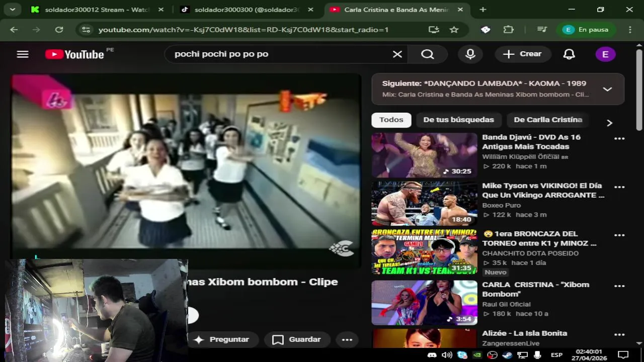Start voice search with microphone icon
This screenshot has width=644, height=362.
pyautogui.click(x=470, y=54)
